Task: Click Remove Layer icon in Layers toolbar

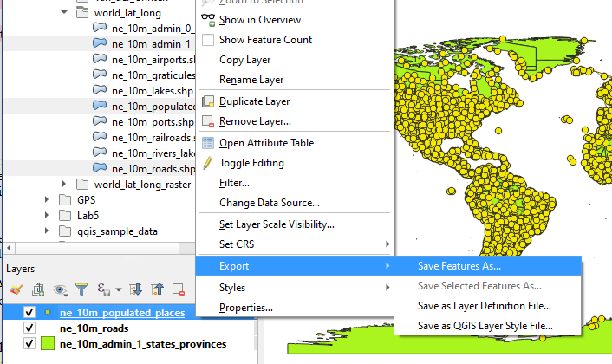Action: pyautogui.click(x=179, y=289)
